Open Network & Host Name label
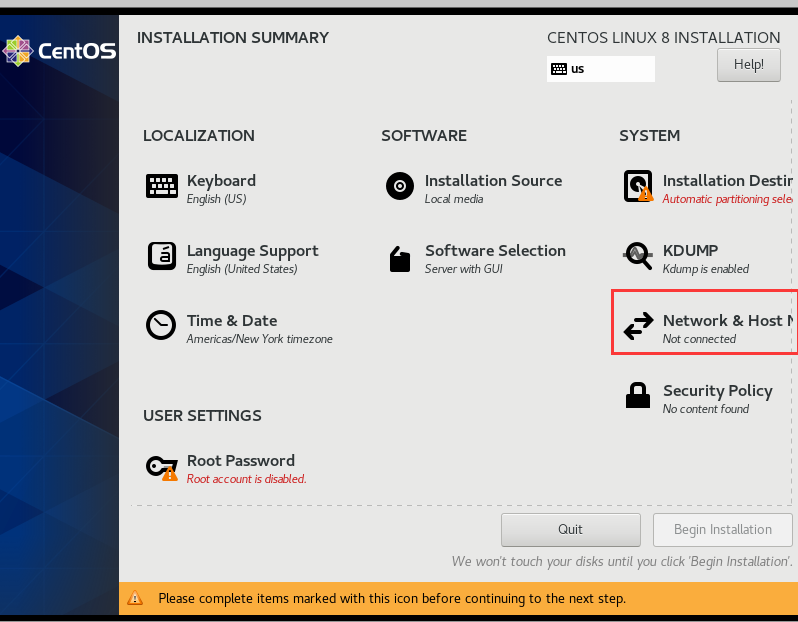 pyautogui.click(x=728, y=321)
